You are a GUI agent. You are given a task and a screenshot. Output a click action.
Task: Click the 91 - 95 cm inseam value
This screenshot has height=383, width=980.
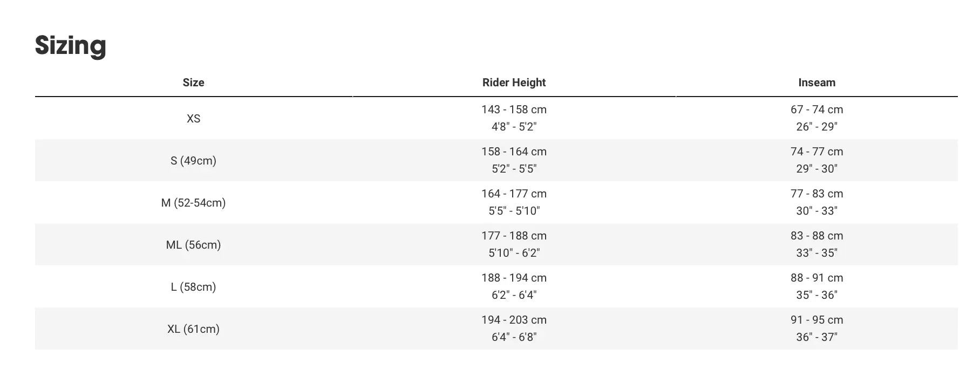816,320
